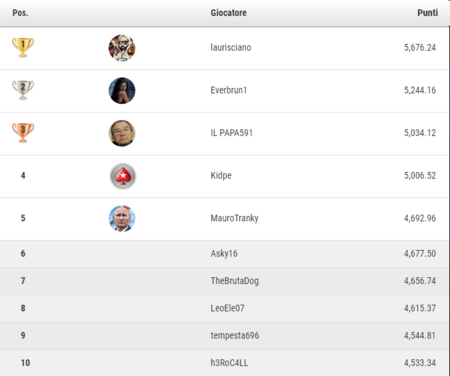450x376 pixels.
Task: Select TheBrutaDog in seventh place
Action: 235,281
